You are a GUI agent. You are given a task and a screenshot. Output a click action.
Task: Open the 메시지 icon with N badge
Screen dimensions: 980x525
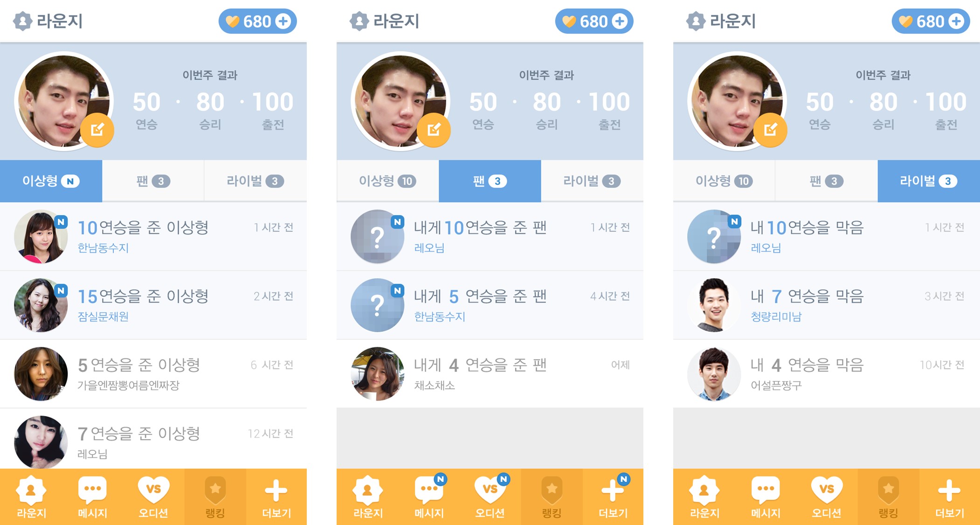tap(429, 497)
